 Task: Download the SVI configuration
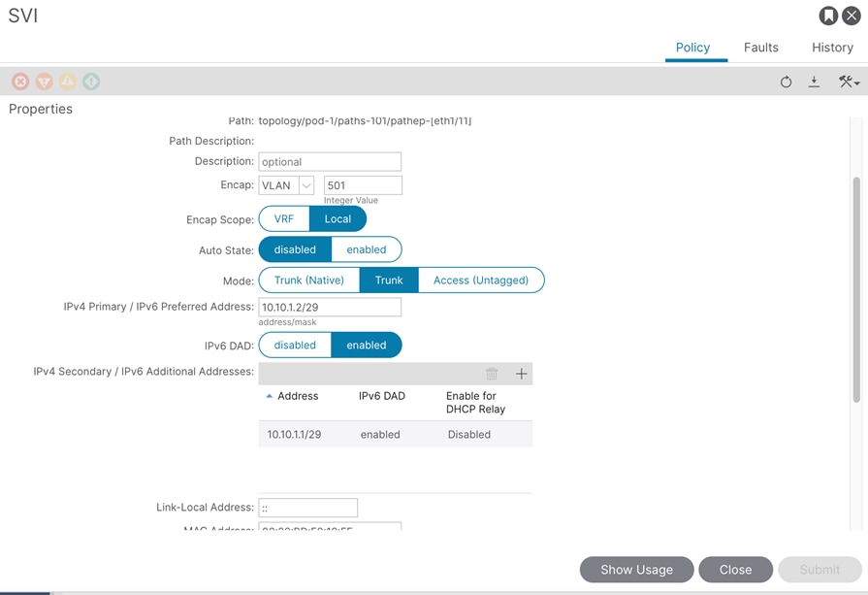[815, 83]
